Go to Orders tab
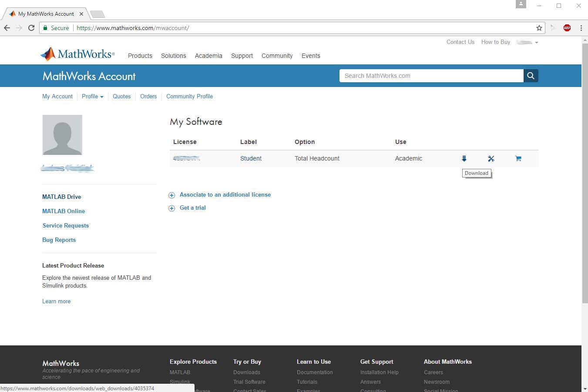This screenshot has height=392, width=588. [148, 97]
